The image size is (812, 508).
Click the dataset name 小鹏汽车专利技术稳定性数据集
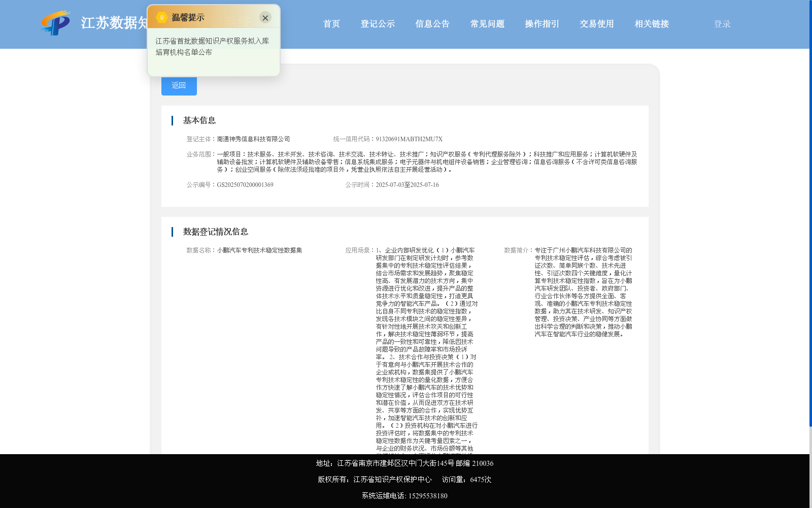coord(259,250)
